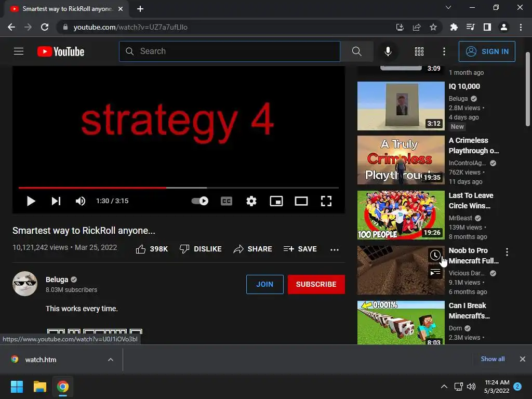Screen dimensions: 532x399
Task: Go to YouTube home via logo
Action: coord(61,51)
